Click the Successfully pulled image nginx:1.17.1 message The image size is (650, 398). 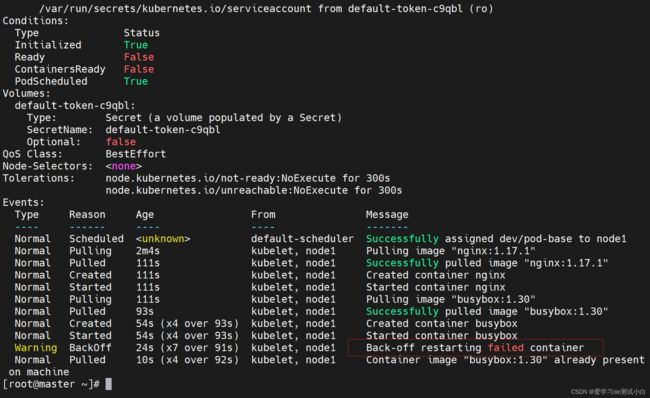[x=487, y=263]
